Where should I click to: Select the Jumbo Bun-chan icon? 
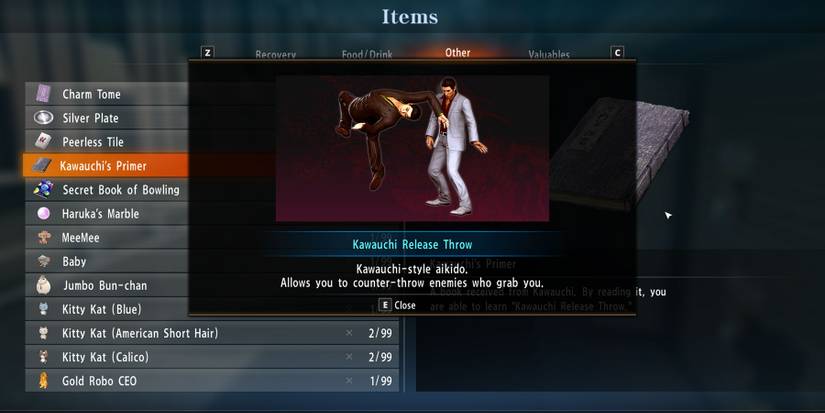pos(43,285)
